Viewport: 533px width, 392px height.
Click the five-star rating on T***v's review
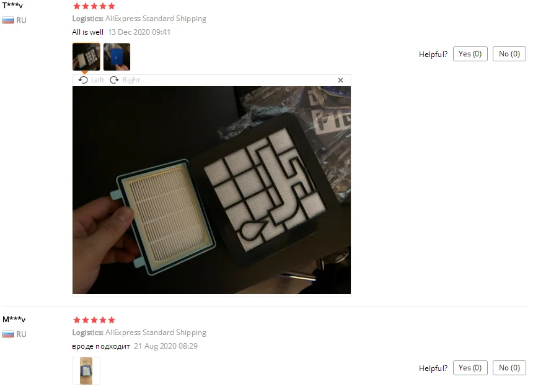(94, 6)
